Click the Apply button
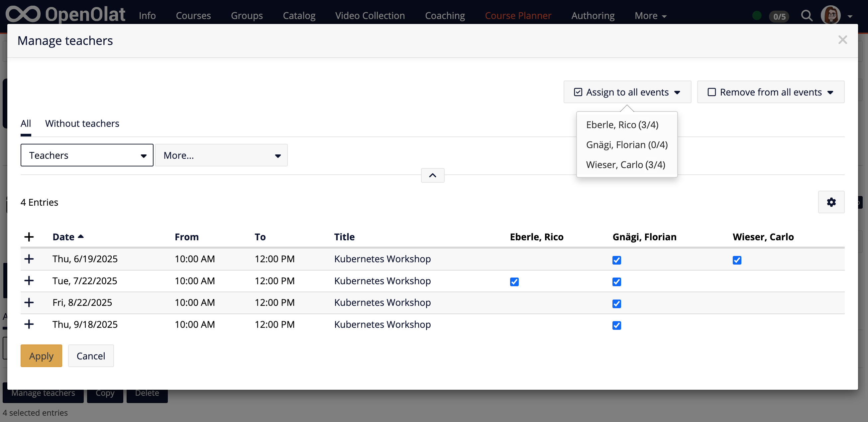Viewport: 868px width, 422px height. pos(41,355)
